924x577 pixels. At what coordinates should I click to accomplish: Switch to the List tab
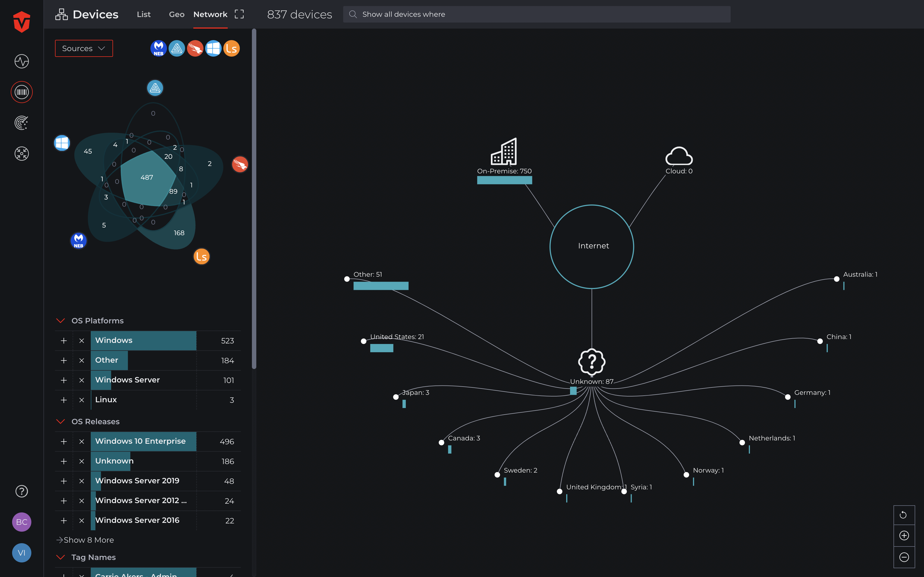(144, 14)
